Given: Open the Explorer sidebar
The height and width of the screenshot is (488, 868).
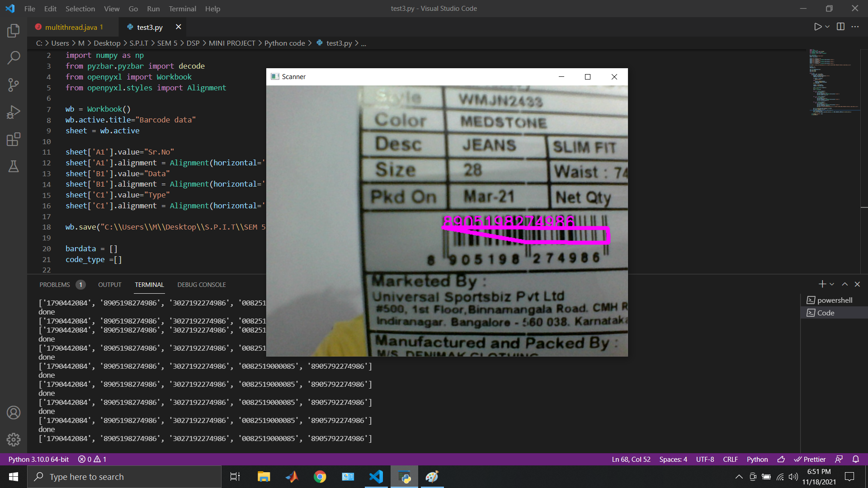Looking at the screenshot, I should click(x=13, y=30).
